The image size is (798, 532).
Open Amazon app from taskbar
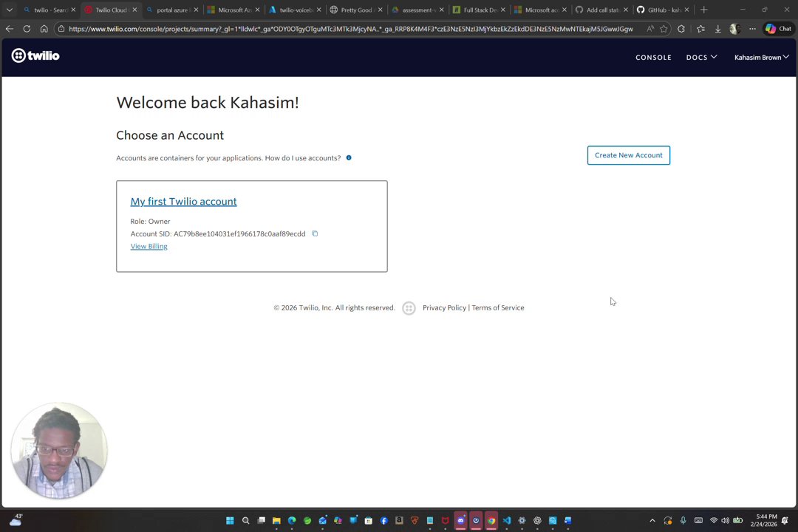tap(399, 520)
